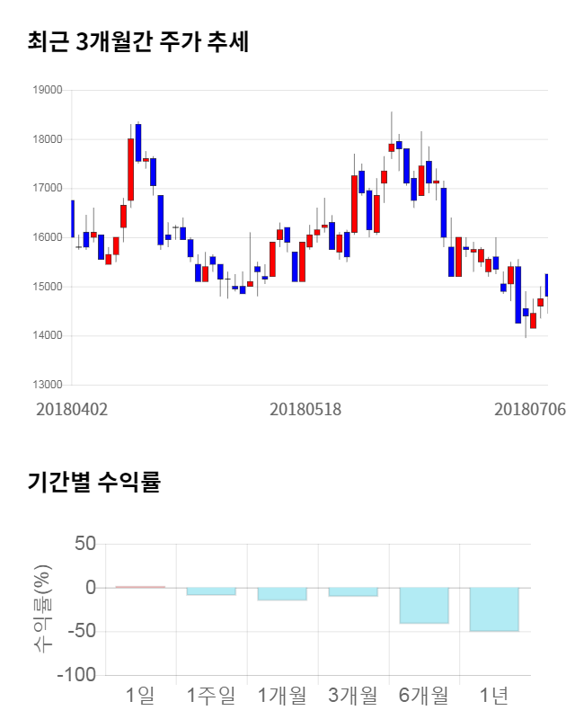
Task: Click the 1년 x-axis label
Action: point(493,695)
